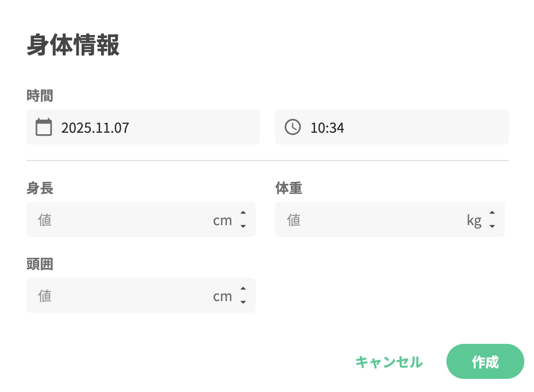Click the 時間 section label
Viewport: 534px width, 392px height.
point(40,96)
